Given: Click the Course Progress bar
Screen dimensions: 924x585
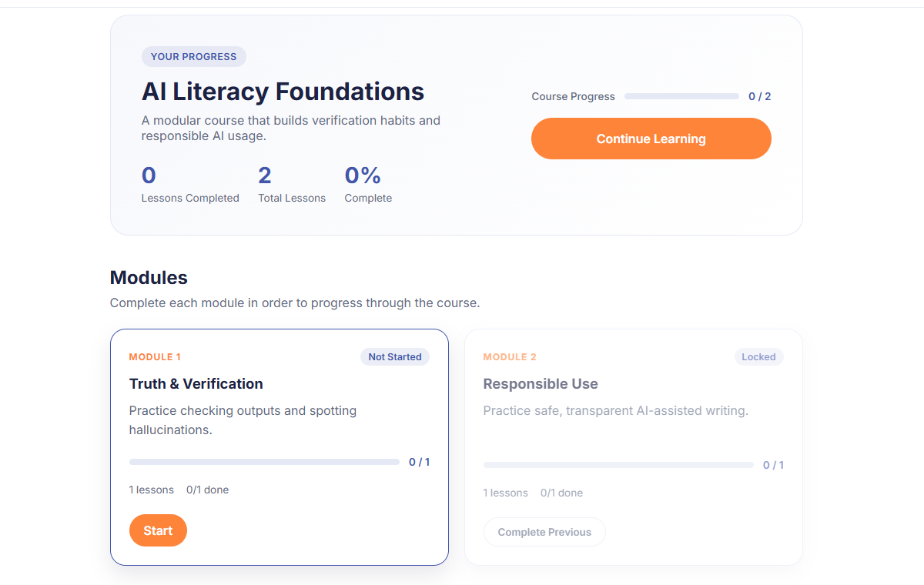Looking at the screenshot, I should (x=681, y=96).
